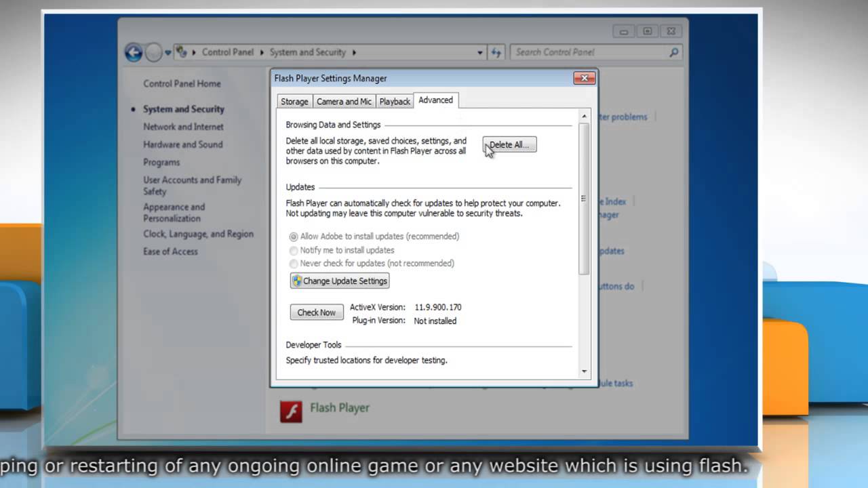Open Hardware and Sound category
The image size is (868, 488).
point(183,144)
